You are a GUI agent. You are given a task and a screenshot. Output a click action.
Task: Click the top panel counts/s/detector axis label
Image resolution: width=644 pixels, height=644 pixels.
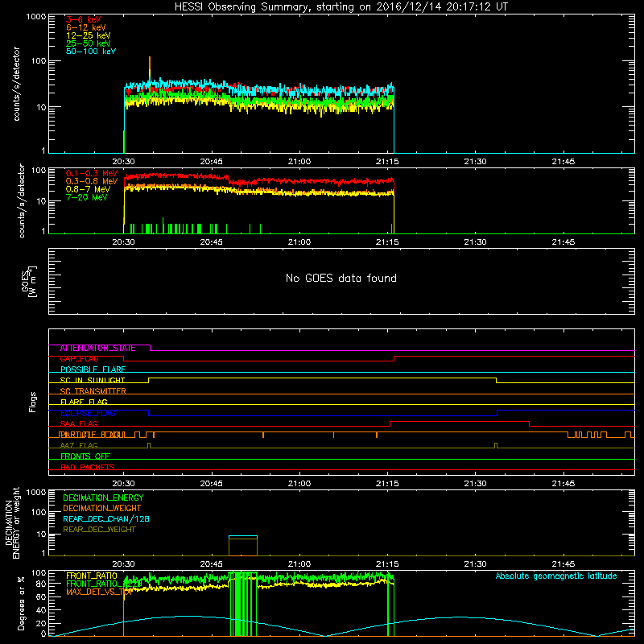point(17,84)
